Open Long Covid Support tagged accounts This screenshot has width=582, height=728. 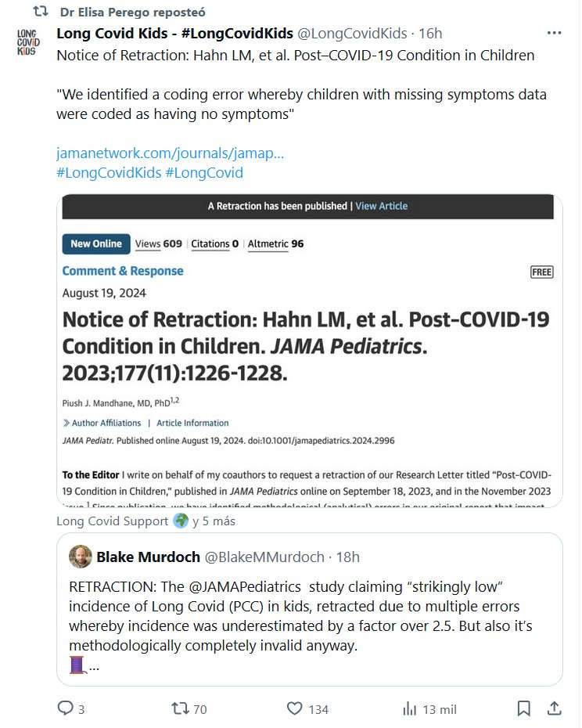[145, 521]
